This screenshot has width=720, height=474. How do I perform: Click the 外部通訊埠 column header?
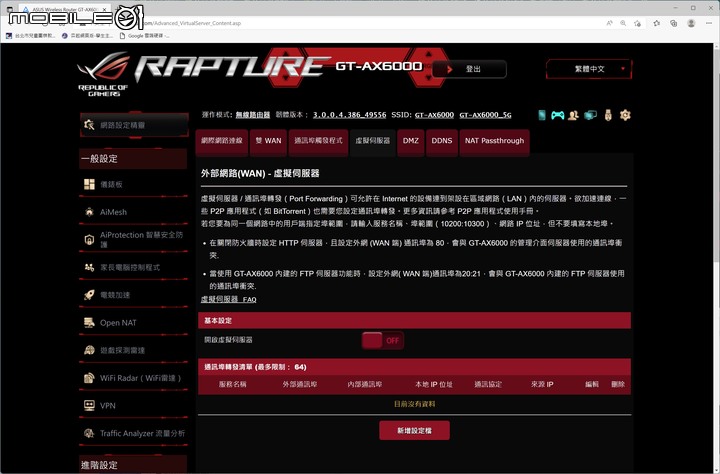pyautogui.click(x=300, y=384)
